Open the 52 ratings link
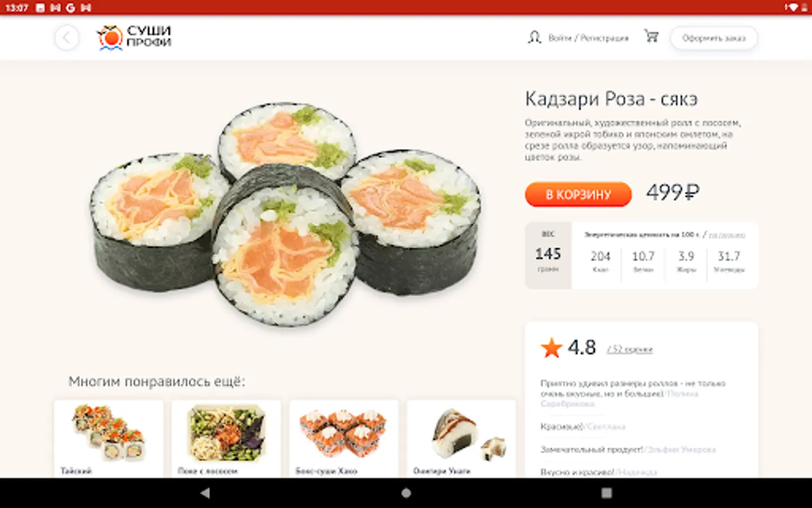Image resolution: width=812 pixels, height=508 pixels. click(x=629, y=349)
